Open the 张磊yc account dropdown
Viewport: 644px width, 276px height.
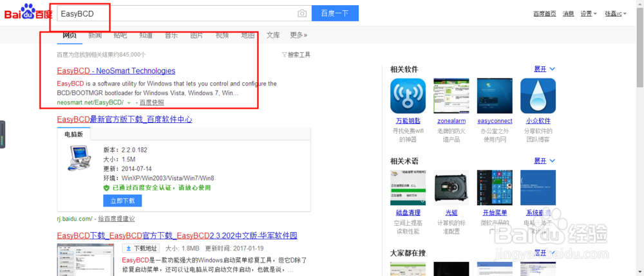pos(616,14)
